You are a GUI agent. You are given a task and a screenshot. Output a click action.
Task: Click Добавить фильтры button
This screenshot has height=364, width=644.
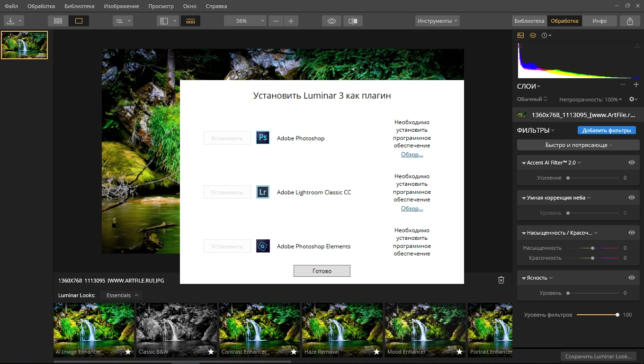coord(607,130)
